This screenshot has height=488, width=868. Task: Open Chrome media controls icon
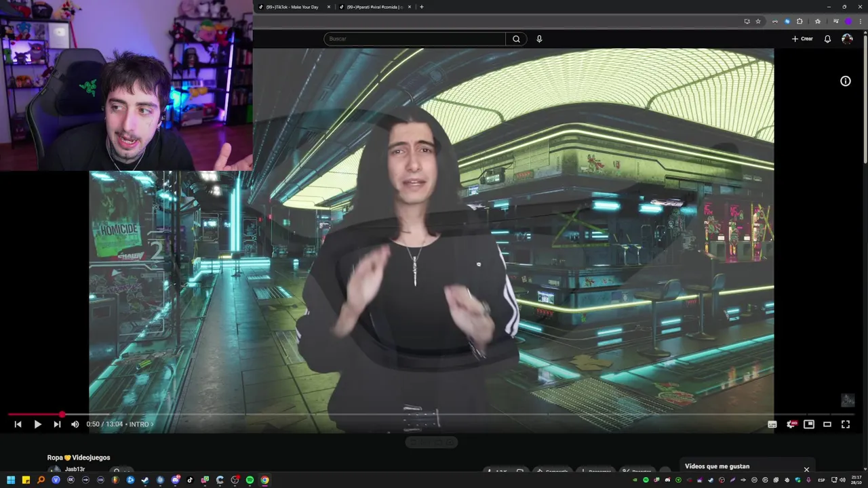click(x=835, y=21)
